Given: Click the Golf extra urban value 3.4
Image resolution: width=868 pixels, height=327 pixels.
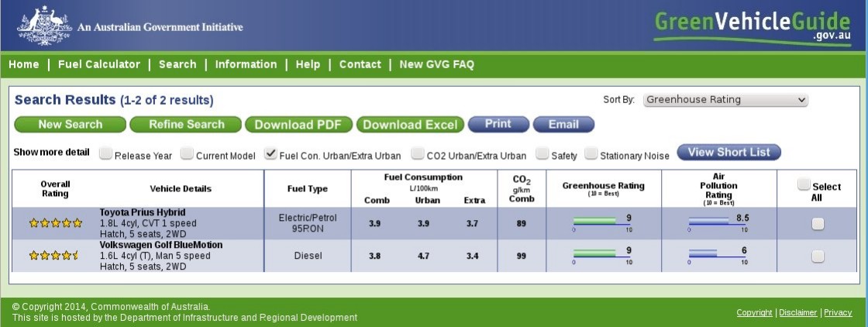Looking at the screenshot, I should tap(472, 256).
